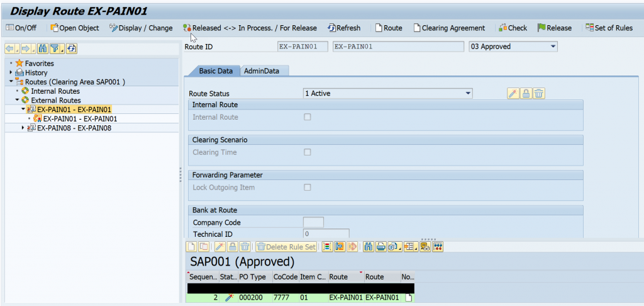644x306 pixels.
Task: Click the lock icon beside Route Status
Action: click(526, 93)
